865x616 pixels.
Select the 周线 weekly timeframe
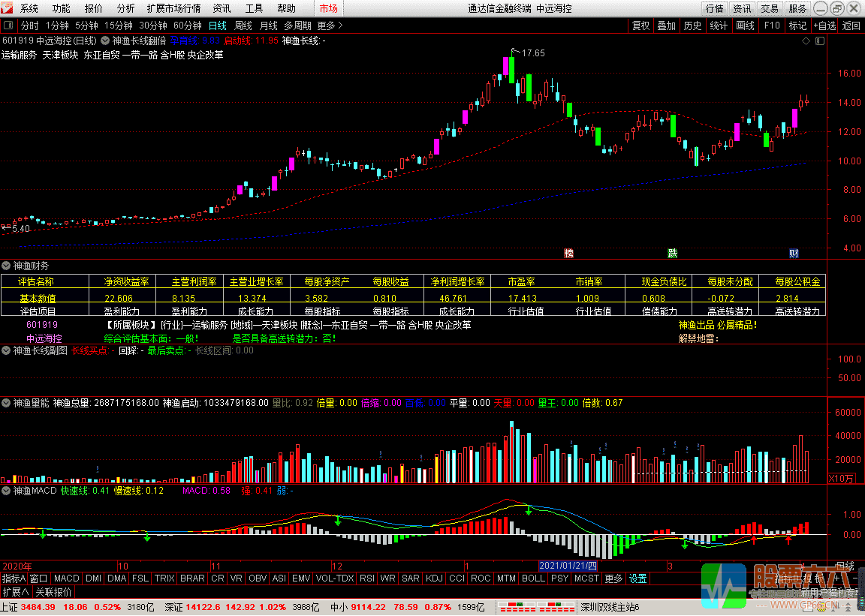243,26
